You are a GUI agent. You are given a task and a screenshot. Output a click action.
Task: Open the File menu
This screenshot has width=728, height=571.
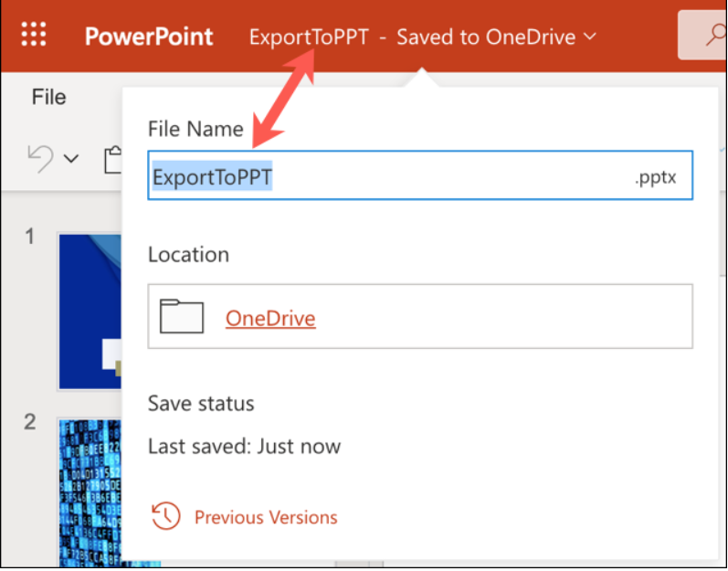pyautogui.click(x=48, y=97)
